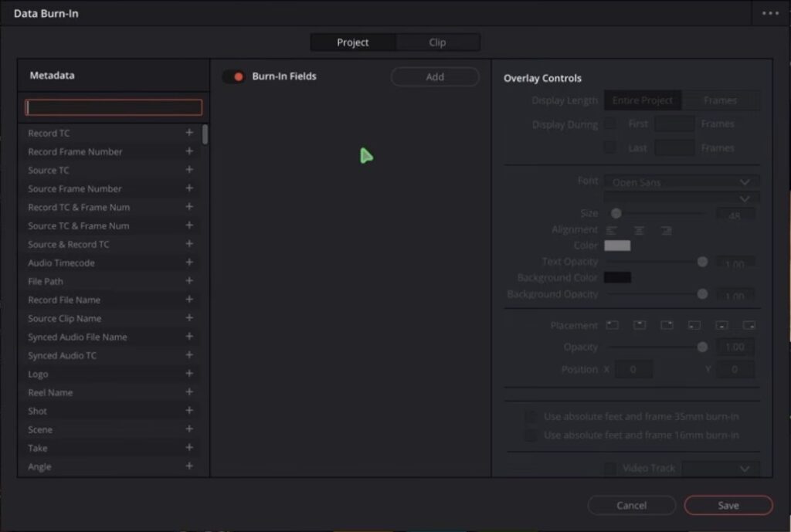Add File Path using plus icon
Image resolution: width=791 pixels, height=532 pixels.
(x=189, y=281)
